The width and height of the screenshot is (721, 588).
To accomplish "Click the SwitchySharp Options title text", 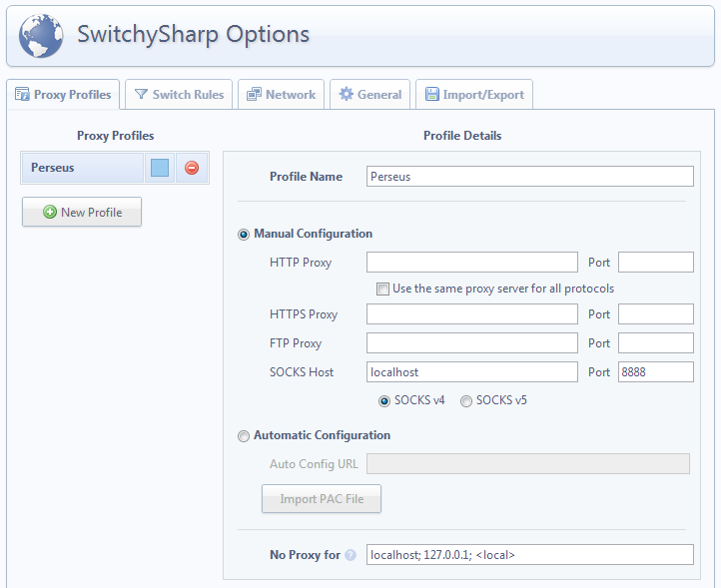I will (x=193, y=35).
